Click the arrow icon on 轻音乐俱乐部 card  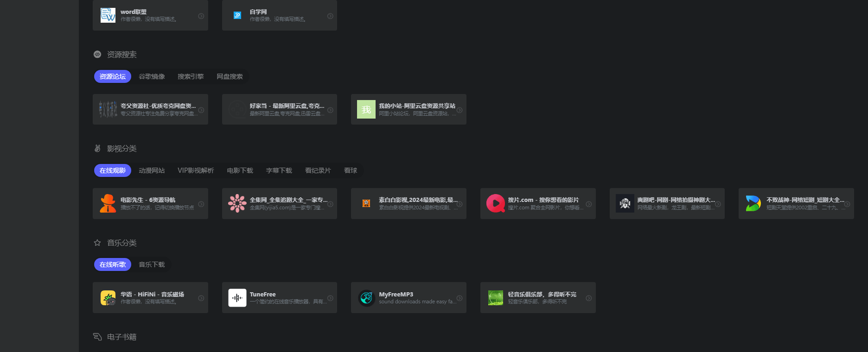[588, 298]
